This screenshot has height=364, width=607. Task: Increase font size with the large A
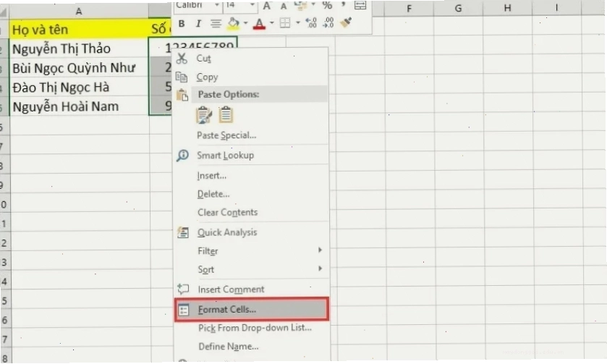click(x=267, y=6)
